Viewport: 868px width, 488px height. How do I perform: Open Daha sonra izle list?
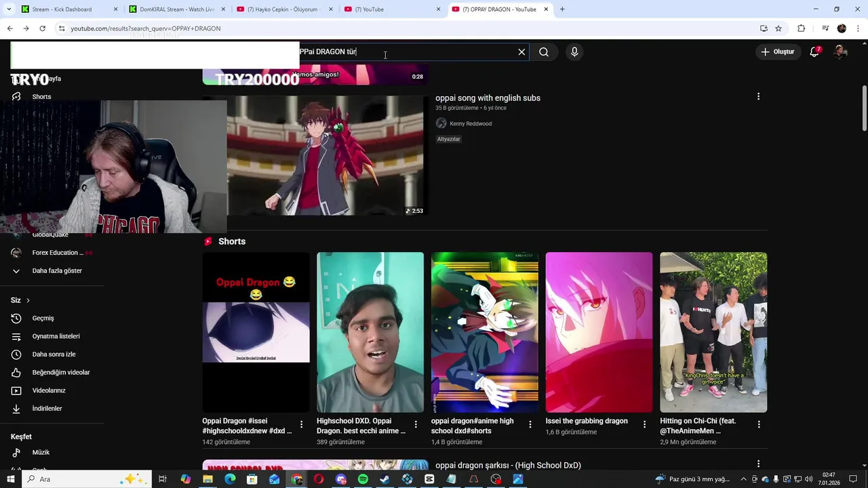tap(54, 354)
